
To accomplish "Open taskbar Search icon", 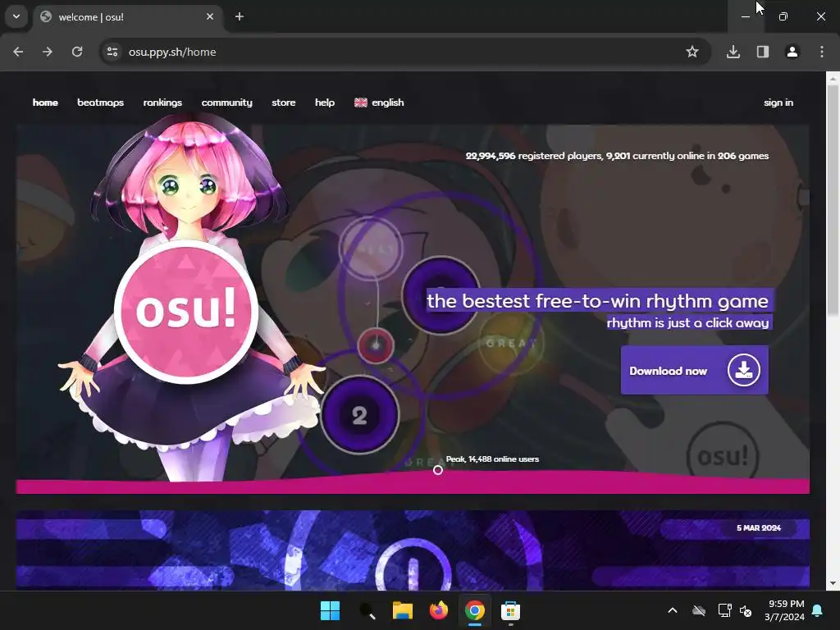I will coord(367,610).
